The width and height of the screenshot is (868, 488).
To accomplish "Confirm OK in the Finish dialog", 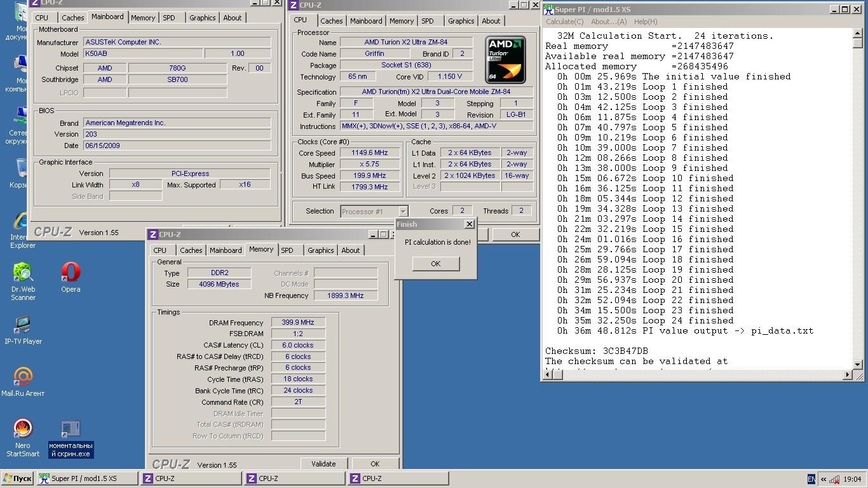I will (x=435, y=263).
